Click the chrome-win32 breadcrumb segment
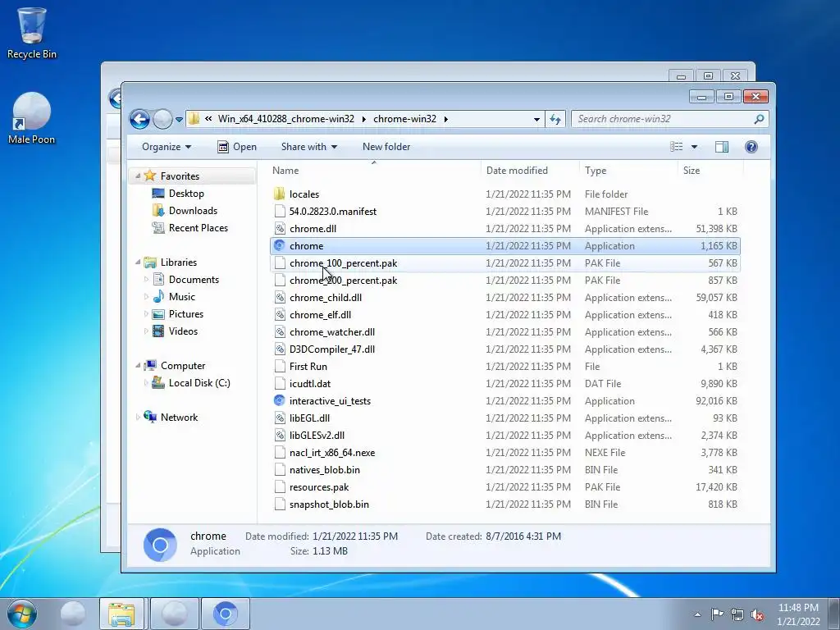This screenshot has width=840, height=630. (404, 119)
